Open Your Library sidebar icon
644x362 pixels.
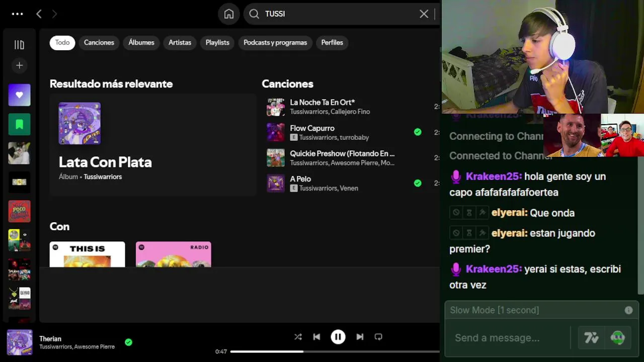click(x=19, y=45)
